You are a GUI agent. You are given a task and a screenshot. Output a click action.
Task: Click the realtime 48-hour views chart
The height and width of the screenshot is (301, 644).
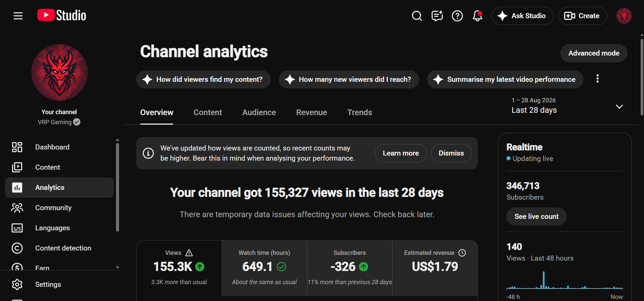click(x=565, y=280)
